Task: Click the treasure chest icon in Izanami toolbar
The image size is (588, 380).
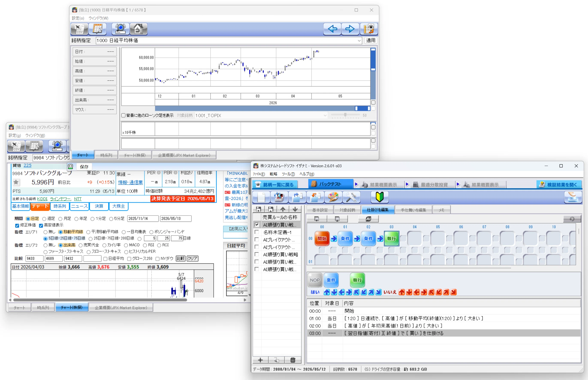Action: click(279, 197)
